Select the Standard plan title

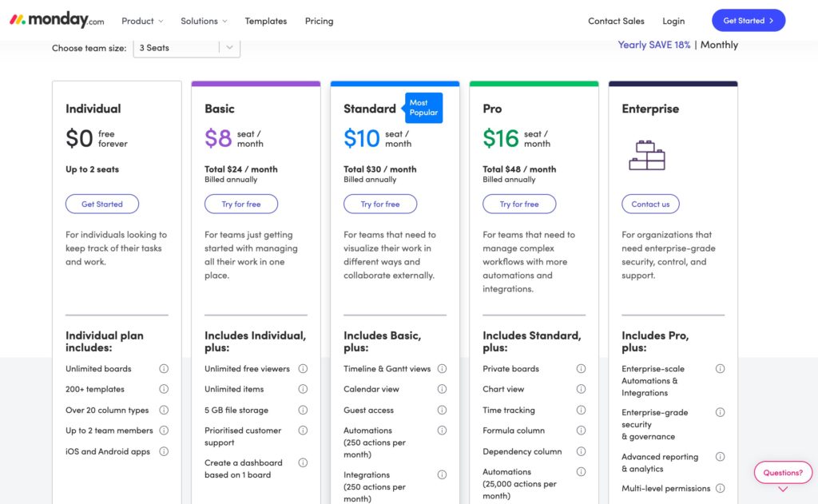(x=369, y=109)
